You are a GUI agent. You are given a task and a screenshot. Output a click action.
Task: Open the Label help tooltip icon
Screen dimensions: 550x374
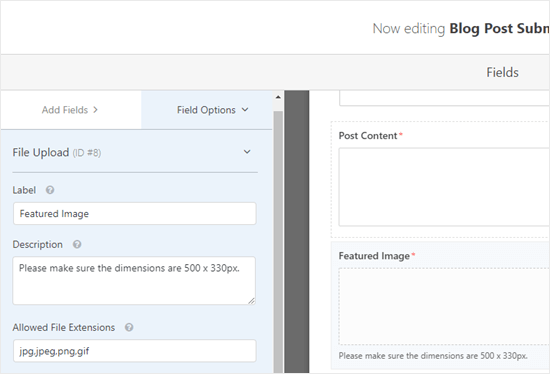point(50,190)
